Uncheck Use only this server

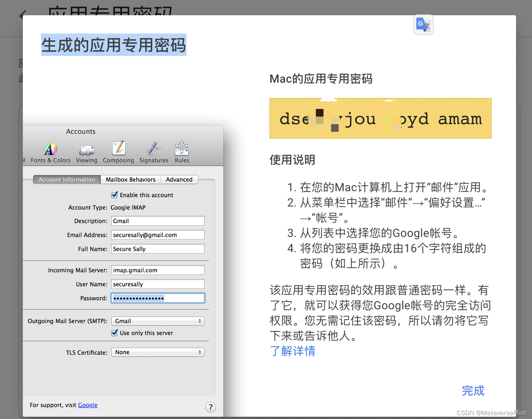click(115, 333)
